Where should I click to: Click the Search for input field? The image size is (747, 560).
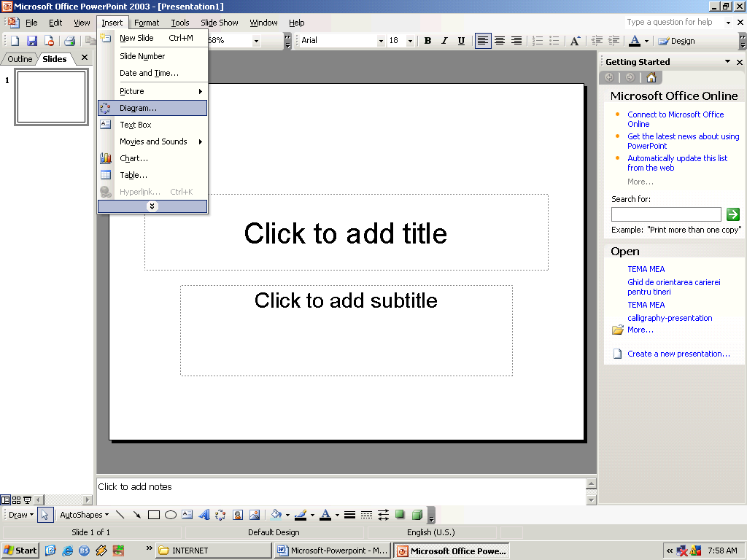666,214
